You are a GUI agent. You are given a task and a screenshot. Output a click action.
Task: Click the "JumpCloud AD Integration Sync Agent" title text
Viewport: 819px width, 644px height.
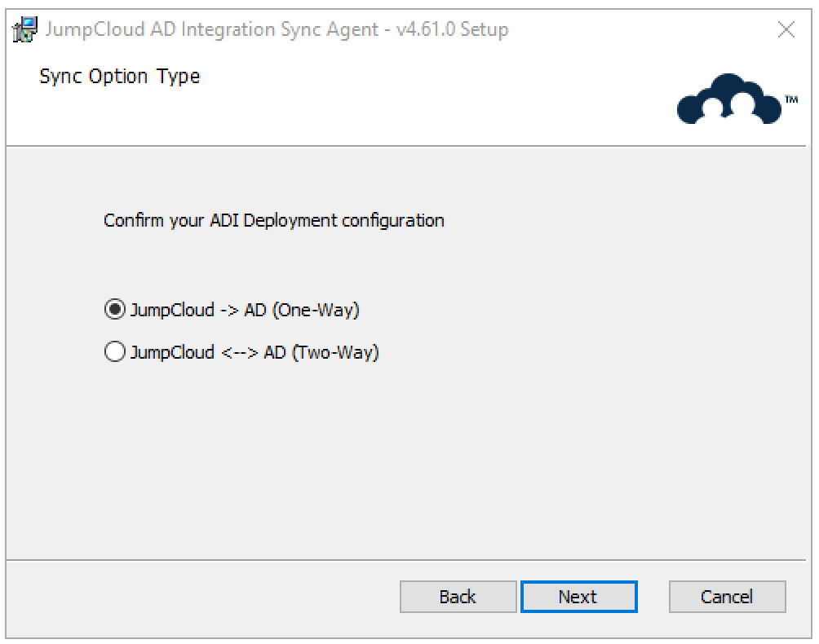tap(212, 30)
